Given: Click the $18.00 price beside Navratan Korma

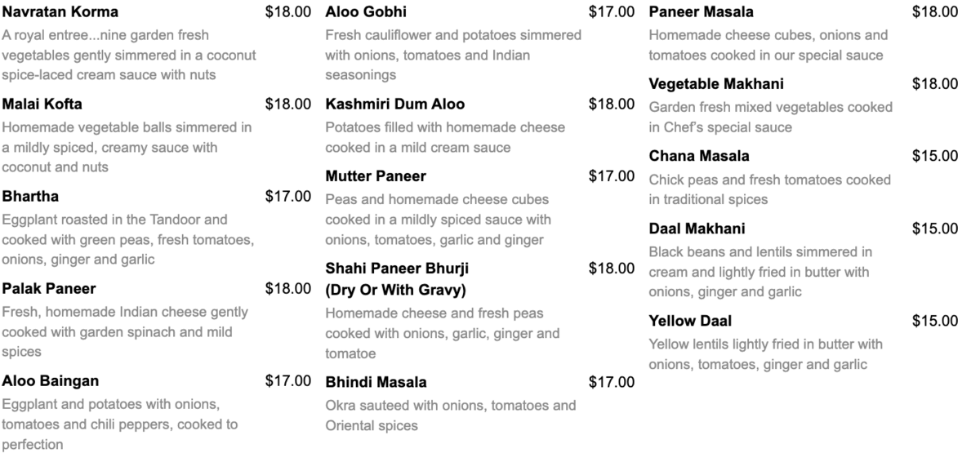Looking at the screenshot, I should [x=288, y=12].
